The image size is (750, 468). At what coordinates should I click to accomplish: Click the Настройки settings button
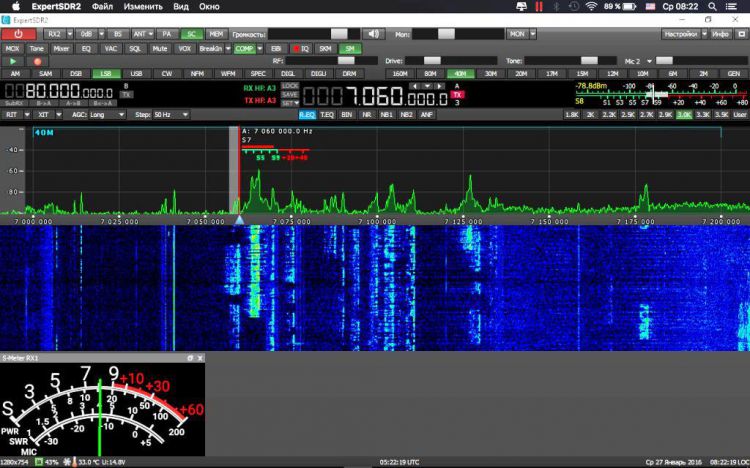(x=681, y=34)
